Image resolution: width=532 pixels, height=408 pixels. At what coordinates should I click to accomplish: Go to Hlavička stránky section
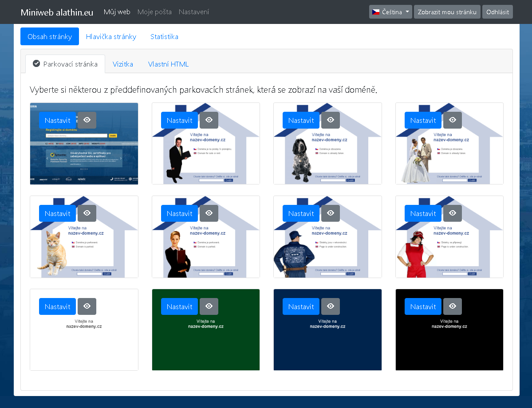coord(111,36)
